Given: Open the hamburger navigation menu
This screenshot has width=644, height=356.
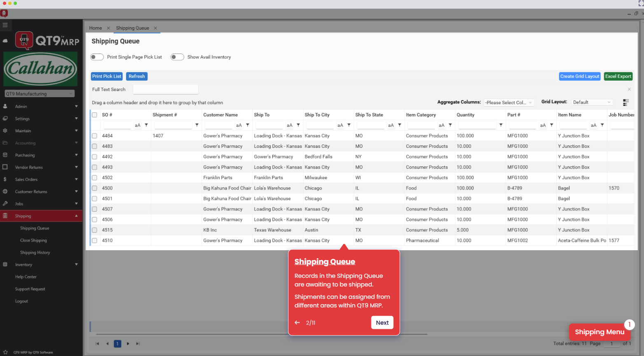Looking at the screenshot, I should point(6,25).
